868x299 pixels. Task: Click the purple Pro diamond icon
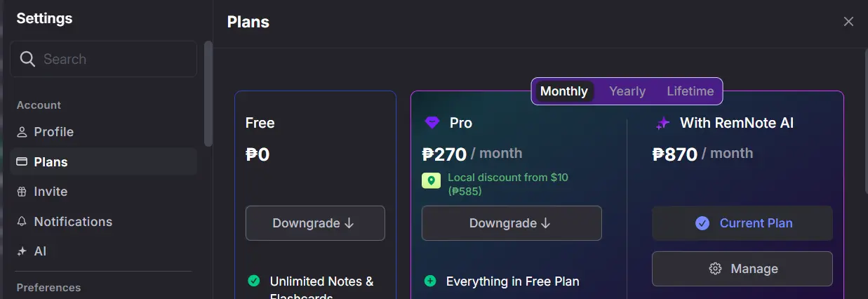click(432, 124)
